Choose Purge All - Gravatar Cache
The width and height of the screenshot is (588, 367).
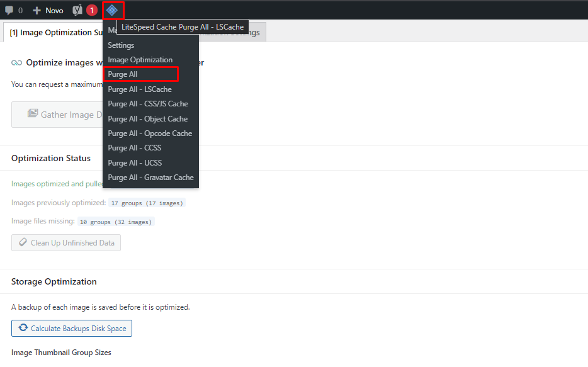(x=150, y=178)
